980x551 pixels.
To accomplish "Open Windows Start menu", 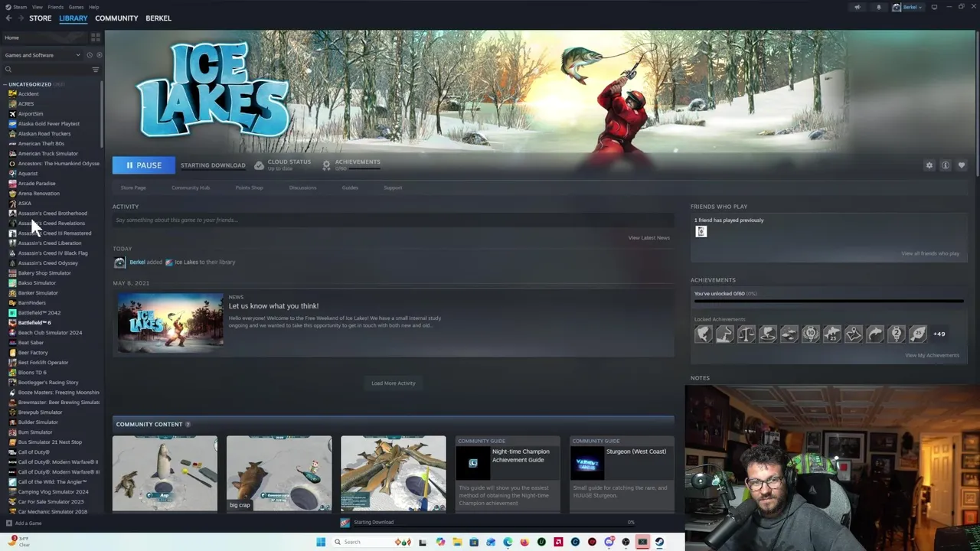I will pyautogui.click(x=321, y=542).
